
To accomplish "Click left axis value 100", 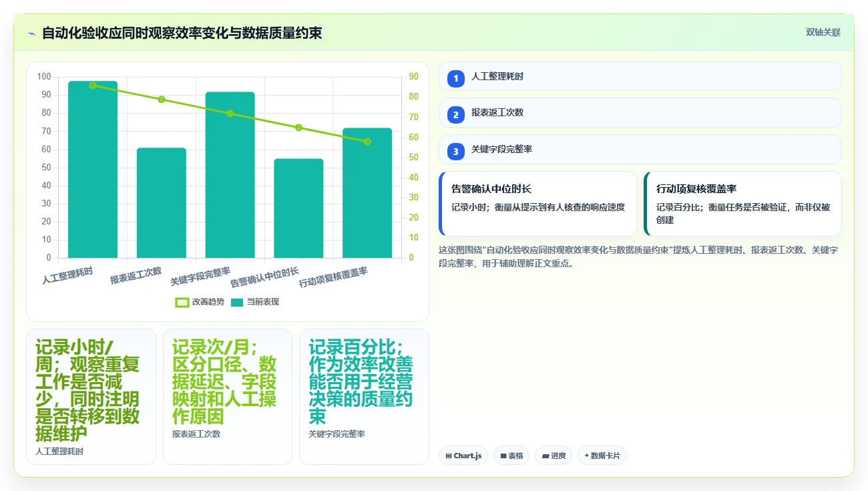I will (x=44, y=77).
